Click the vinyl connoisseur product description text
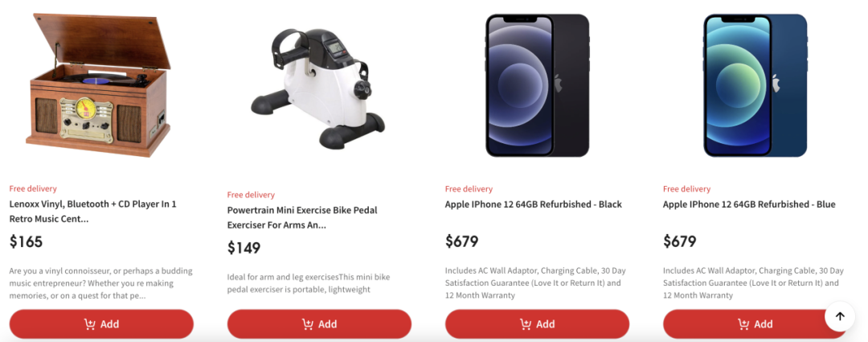The width and height of the screenshot is (868, 342). (100, 283)
